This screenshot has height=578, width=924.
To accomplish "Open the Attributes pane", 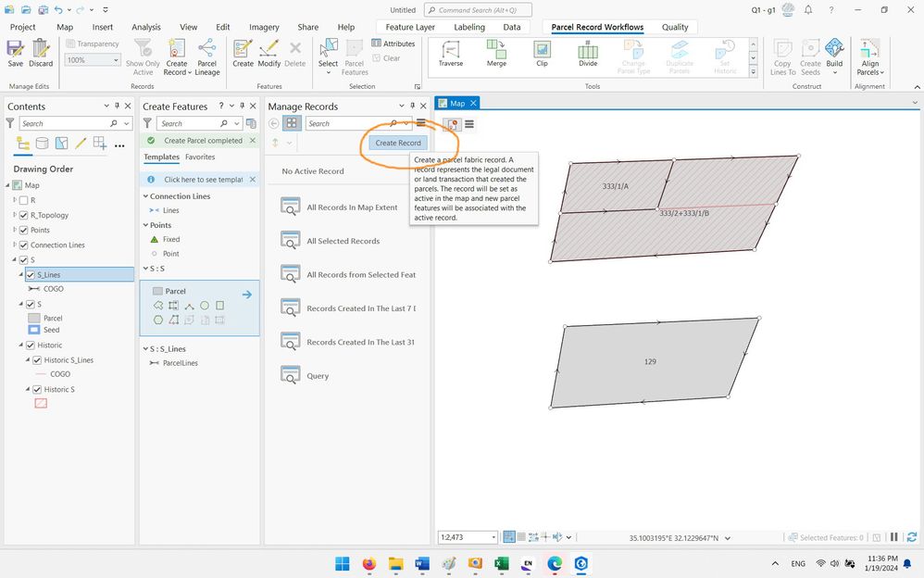I will pyautogui.click(x=393, y=43).
